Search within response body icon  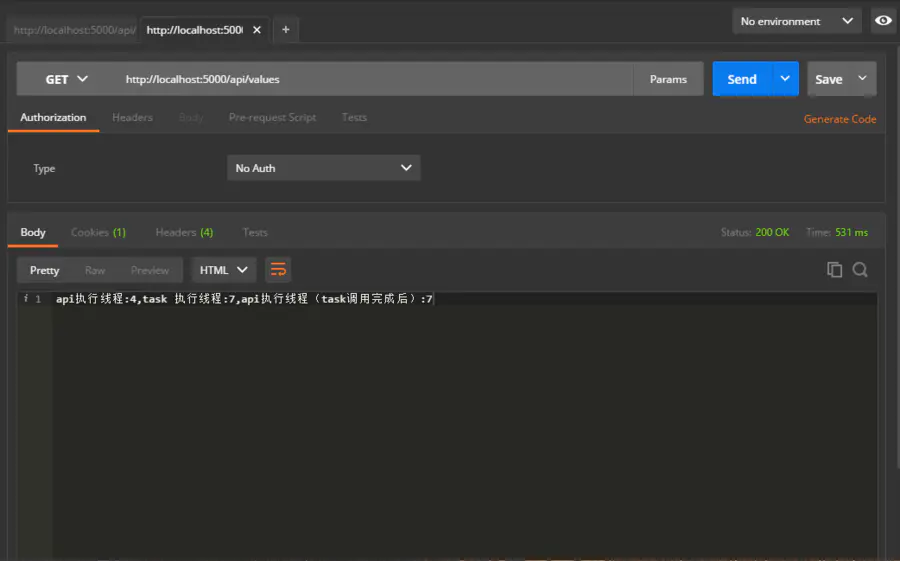(860, 270)
